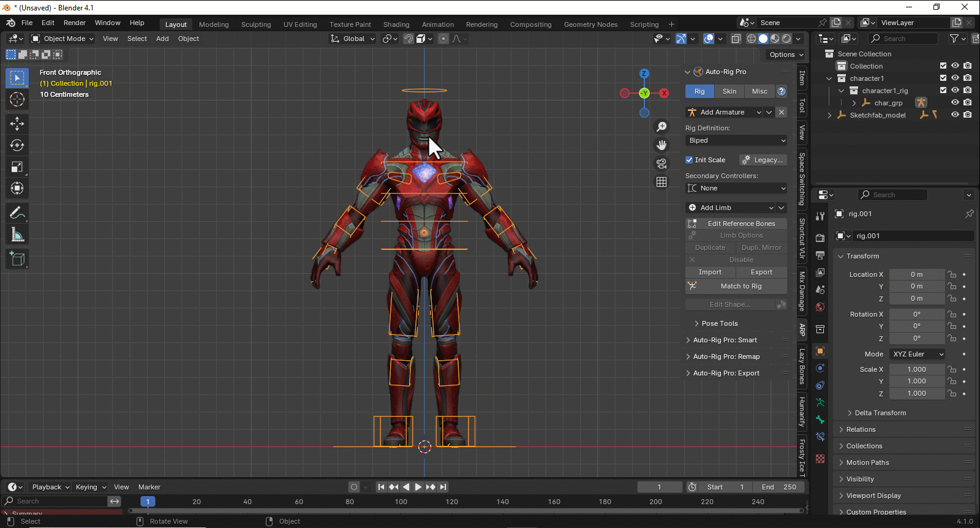This screenshot has width=980, height=528.
Task: Click the Auto-Rig Pro help question icon
Action: (782, 91)
